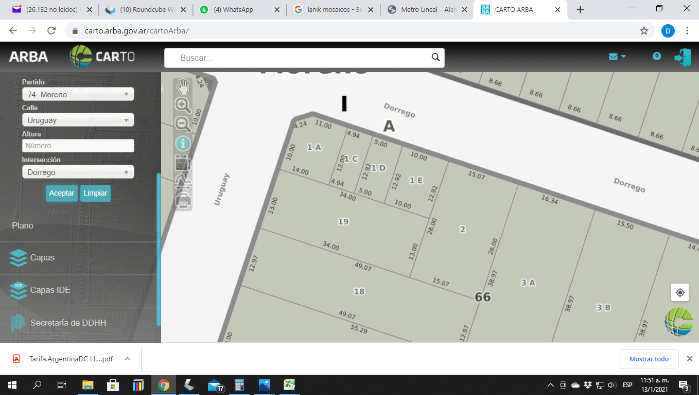
Task: Open the mail envelope dropdown menu
Action: pos(617,57)
